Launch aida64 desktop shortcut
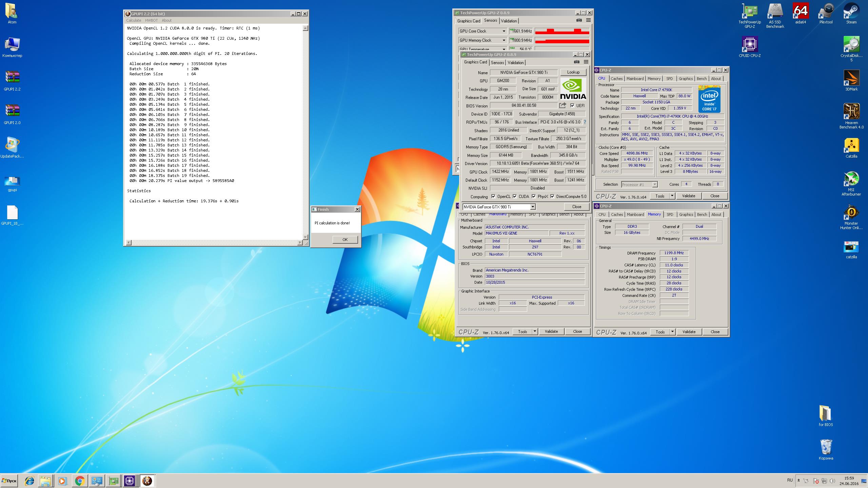This screenshot has height=488, width=868. [x=801, y=14]
